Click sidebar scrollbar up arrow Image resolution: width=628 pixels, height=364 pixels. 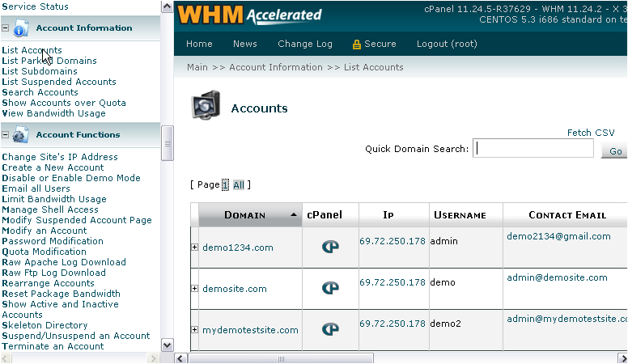coord(167,6)
